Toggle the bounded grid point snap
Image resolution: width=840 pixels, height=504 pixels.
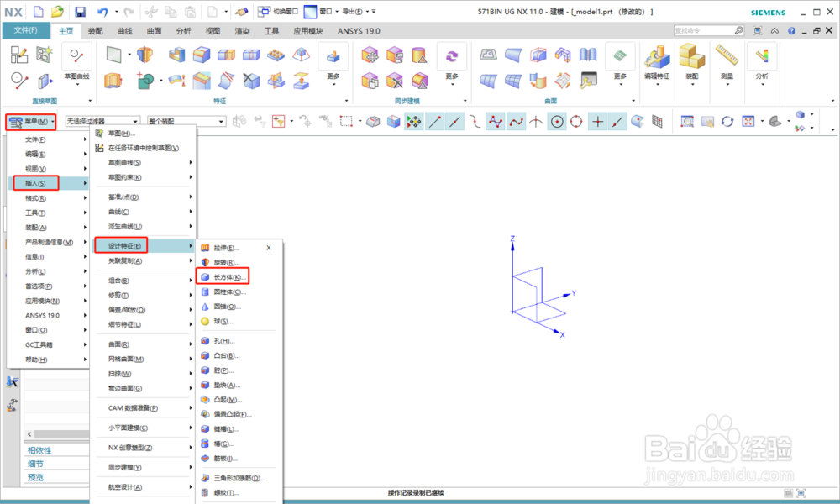658,122
